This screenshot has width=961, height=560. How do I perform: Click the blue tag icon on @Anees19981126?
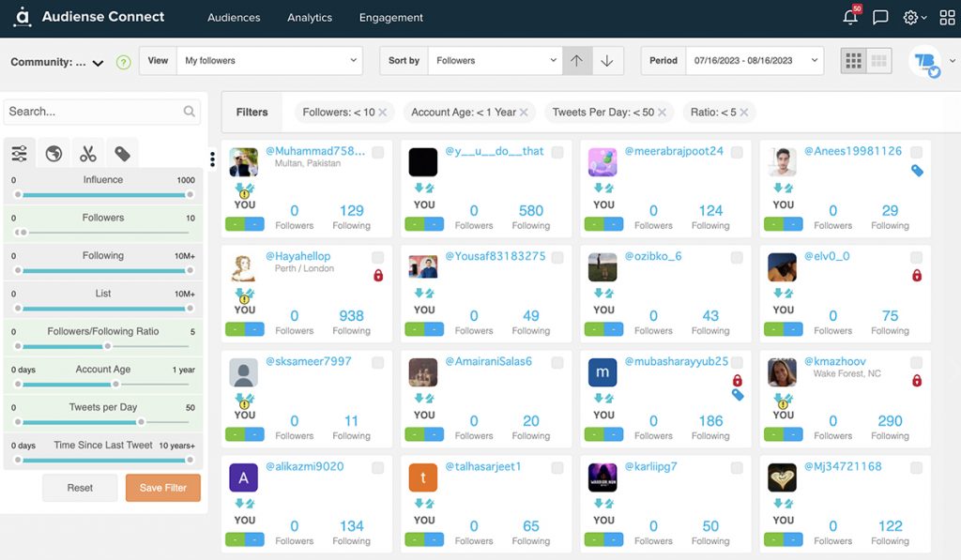917,172
